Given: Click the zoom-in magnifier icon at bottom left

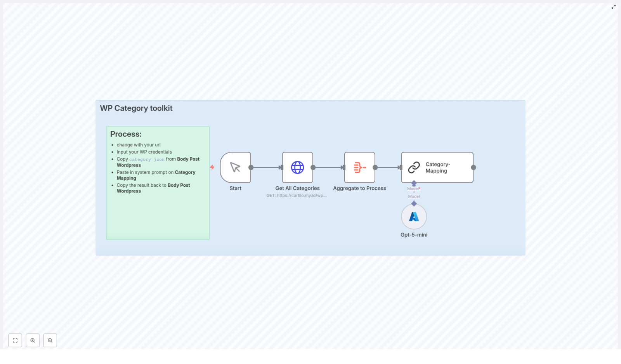Looking at the screenshot, I should tap(33, 340).
